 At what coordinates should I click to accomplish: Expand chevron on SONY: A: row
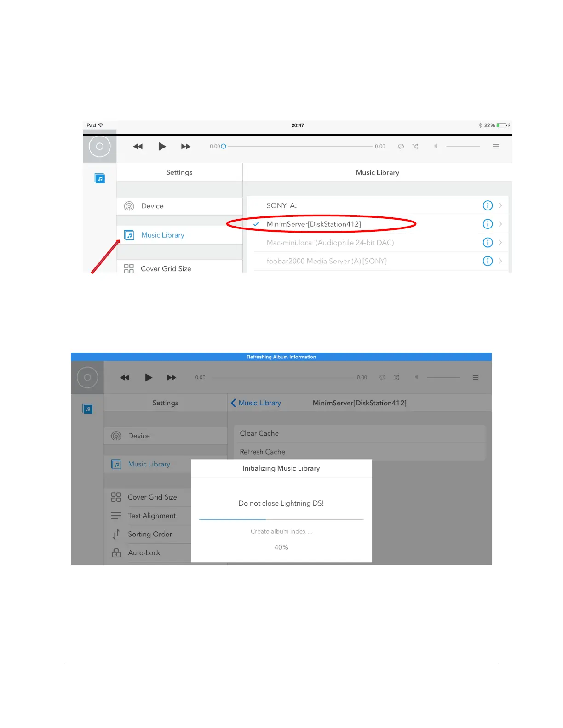[x=500, y=205]
